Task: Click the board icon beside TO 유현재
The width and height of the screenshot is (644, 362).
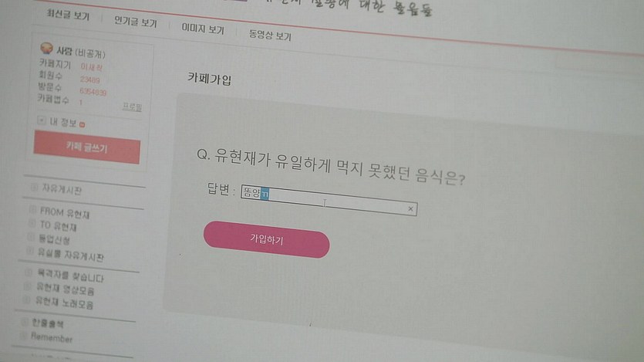Action: pos(32,224)
